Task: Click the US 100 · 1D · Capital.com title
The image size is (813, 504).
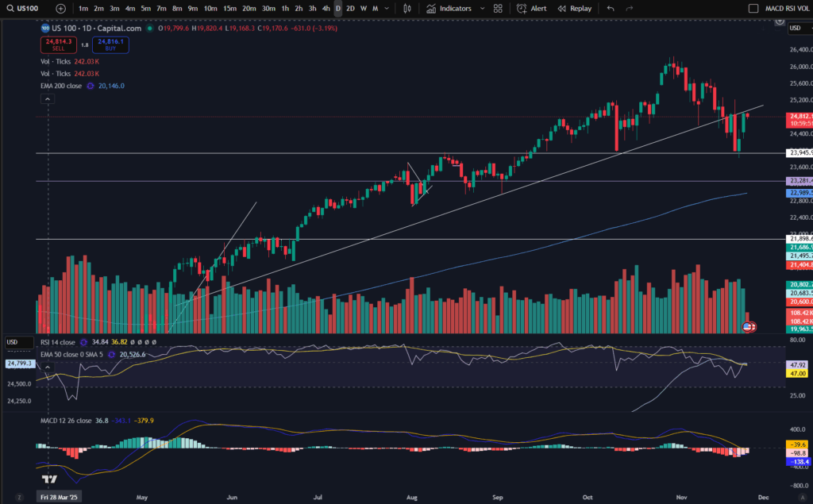Action: click(96, 28)
